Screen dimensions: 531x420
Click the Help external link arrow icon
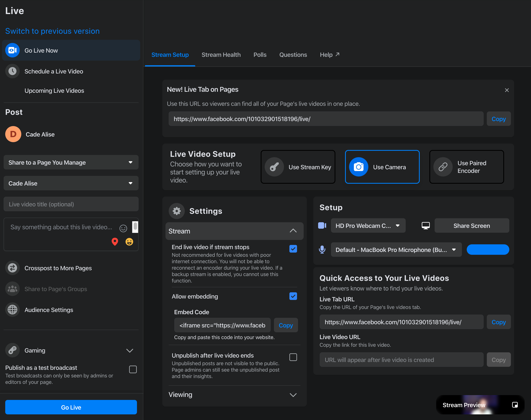coord(337,54)
